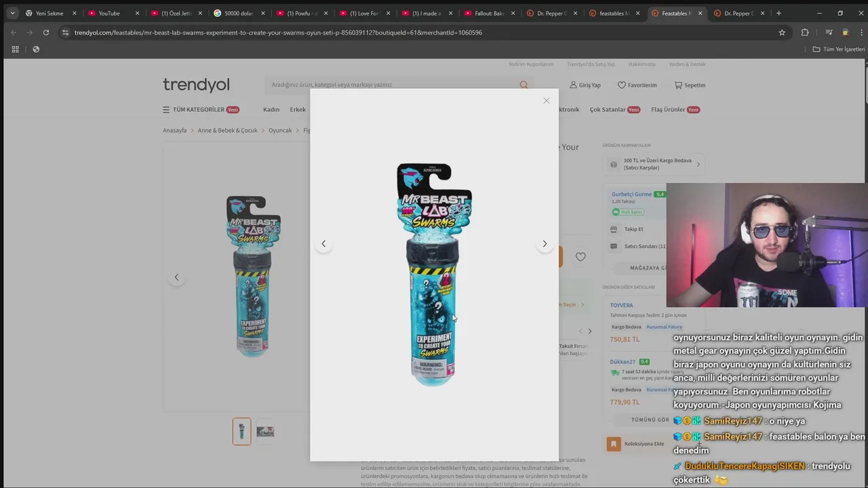This screenshot has height=488, width=868.
Task: Open Gurbetçi Gurme seller page
Action: click(x=631, y=195)
